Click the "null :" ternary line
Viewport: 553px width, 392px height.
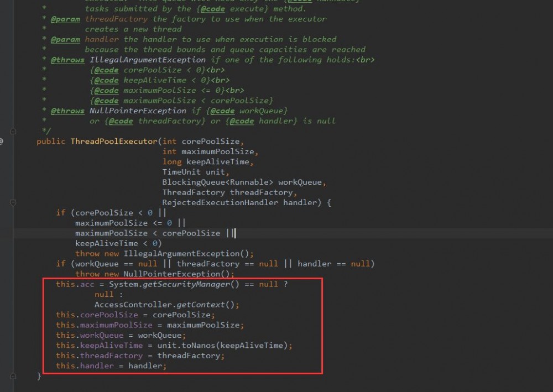pyautogui.click(x=108, y=294)
